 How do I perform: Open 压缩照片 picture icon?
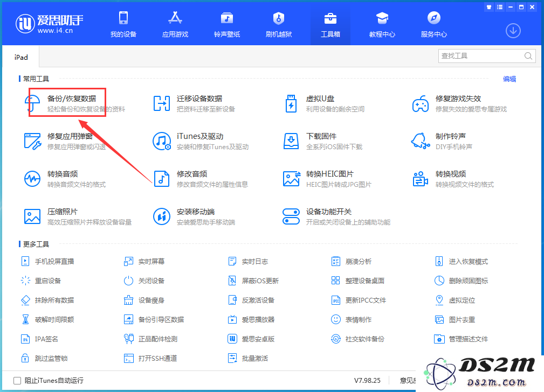32,216
